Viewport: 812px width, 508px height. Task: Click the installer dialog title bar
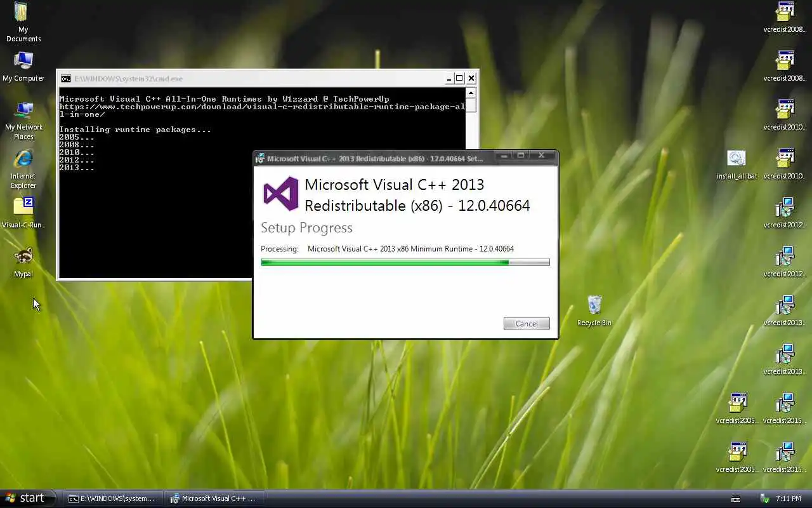(405, 158)
